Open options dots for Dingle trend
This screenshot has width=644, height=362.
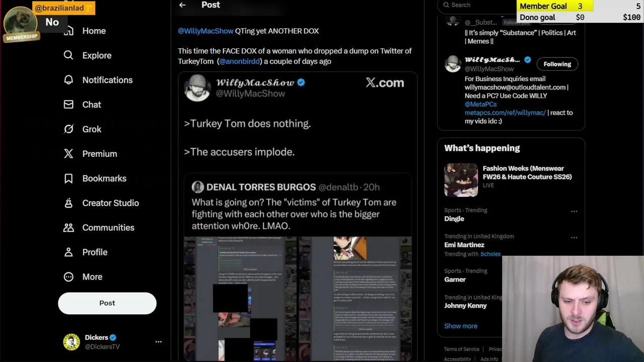point(574,211)
